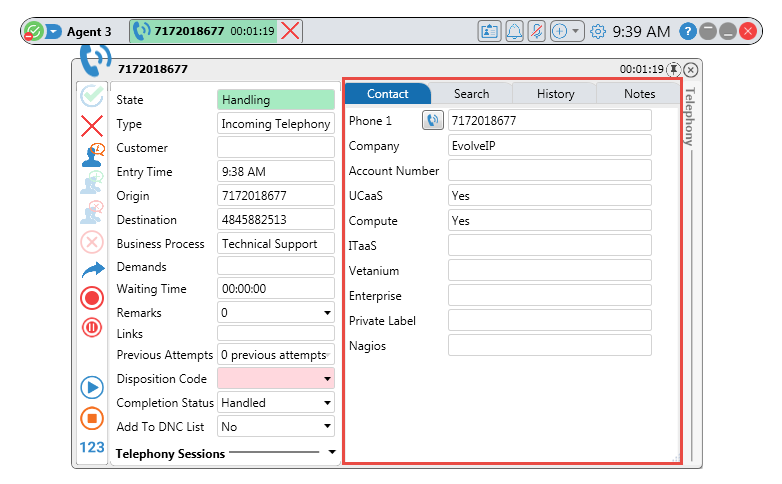Toggle the pin icon on interaction window
Image resolution: width=782 pixels, height=484 pixels.
674,69
